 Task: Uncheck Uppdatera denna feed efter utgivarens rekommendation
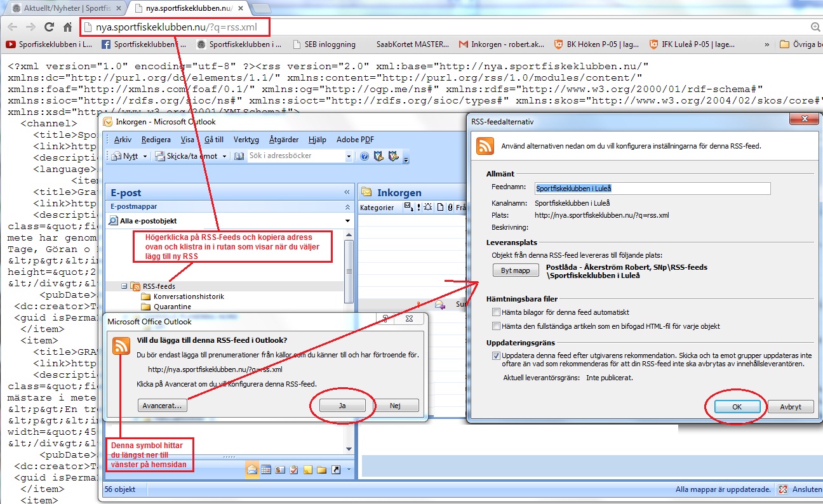[x=496, y=355]
